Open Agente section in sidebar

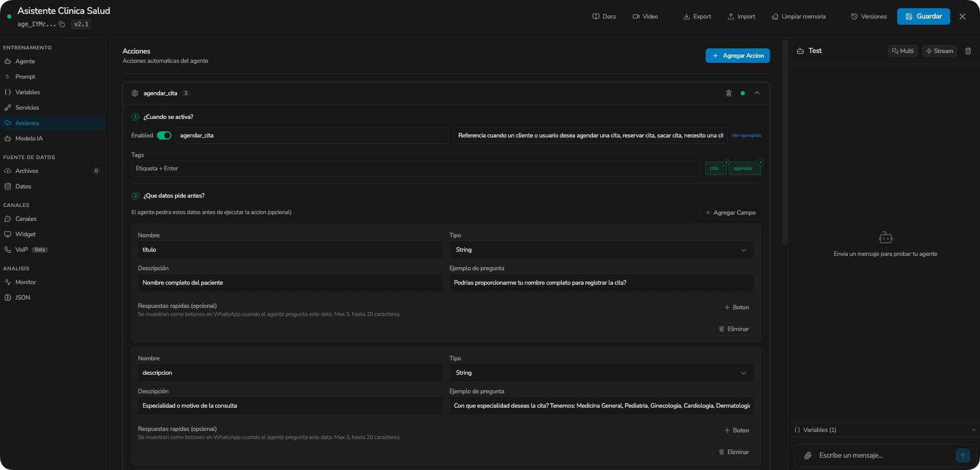[x=54, y=61]
